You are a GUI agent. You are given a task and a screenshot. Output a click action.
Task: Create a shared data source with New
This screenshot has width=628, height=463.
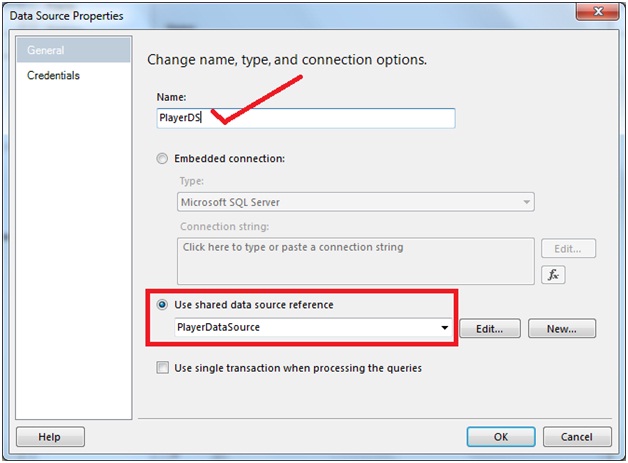pyautogui.click(x=562, y=328)
